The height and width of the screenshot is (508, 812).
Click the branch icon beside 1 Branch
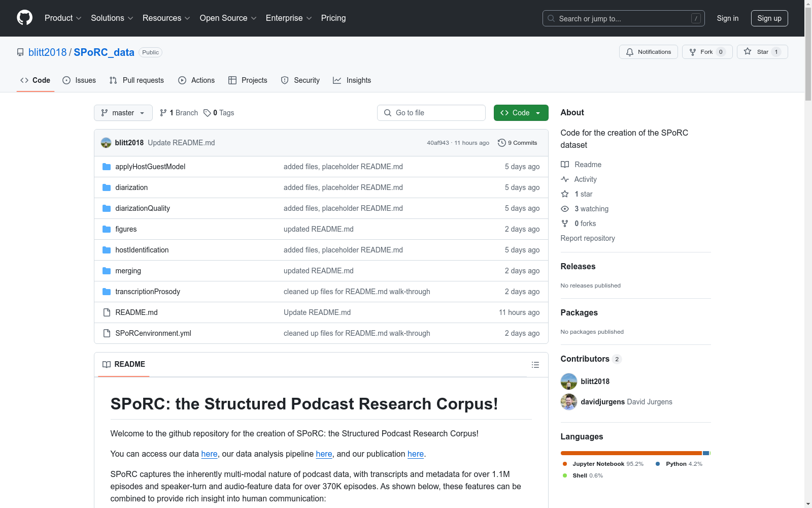click(163, 113)
